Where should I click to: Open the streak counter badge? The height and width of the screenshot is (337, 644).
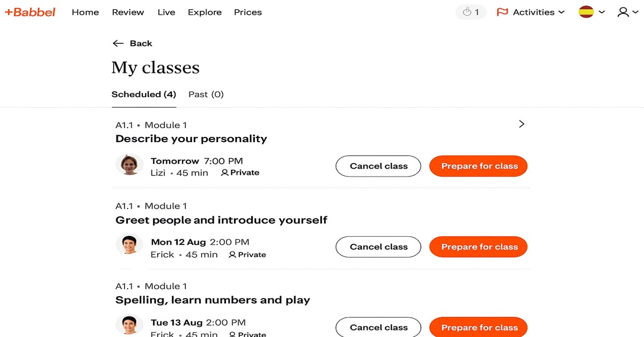471,12
